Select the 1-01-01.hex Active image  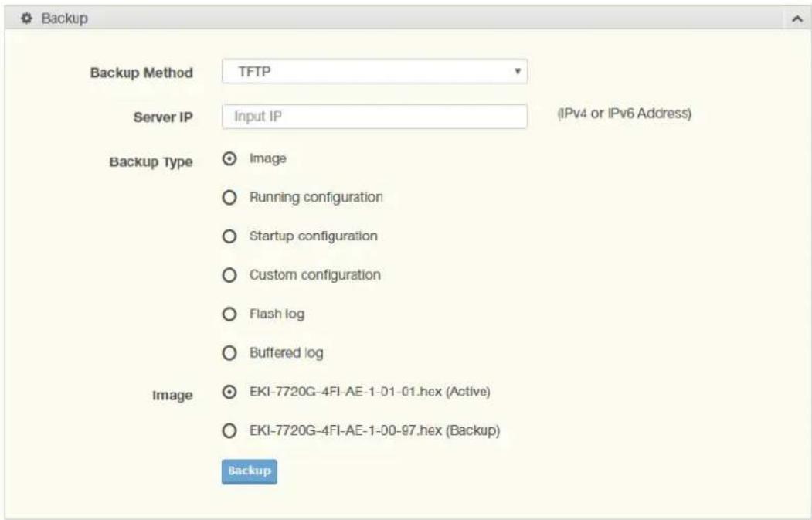[x=229, y=392]
